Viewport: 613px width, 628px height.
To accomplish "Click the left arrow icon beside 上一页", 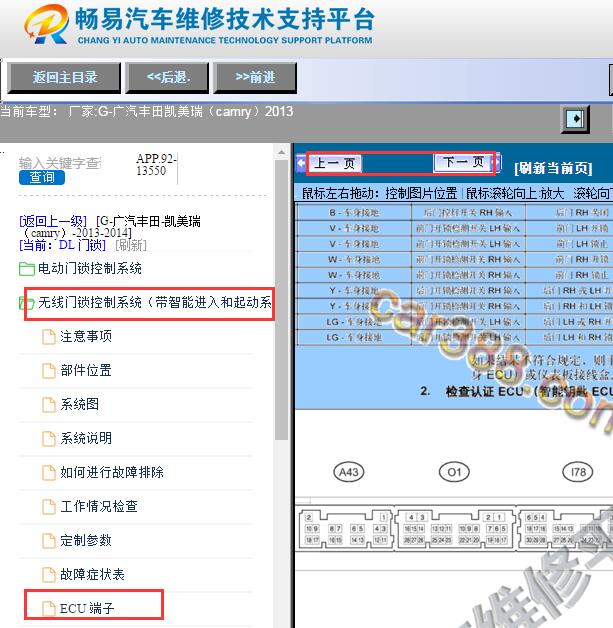I will click(301, 163).
